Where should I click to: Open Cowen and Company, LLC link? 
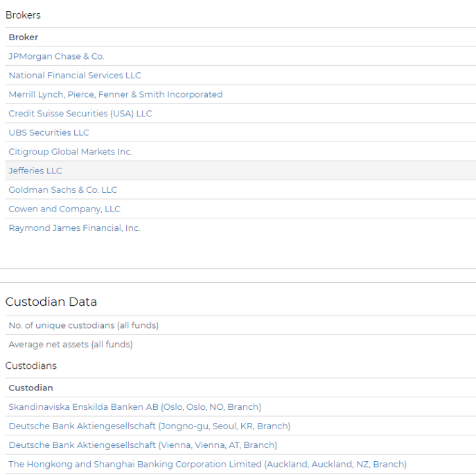coord(64,209)
